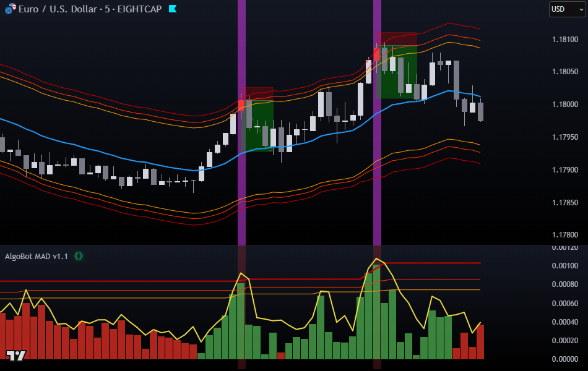Select the tallest green histogram bar
Screen dimensions: 588x371
[x=376, y=312]
